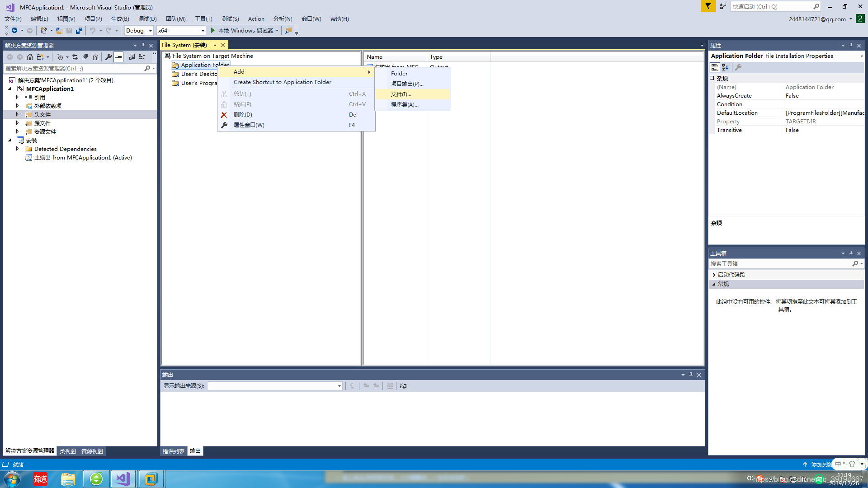Screen dimensions: 868x488
Task: Open Windows Explorer from the taskbar
Action: [68, 479]
